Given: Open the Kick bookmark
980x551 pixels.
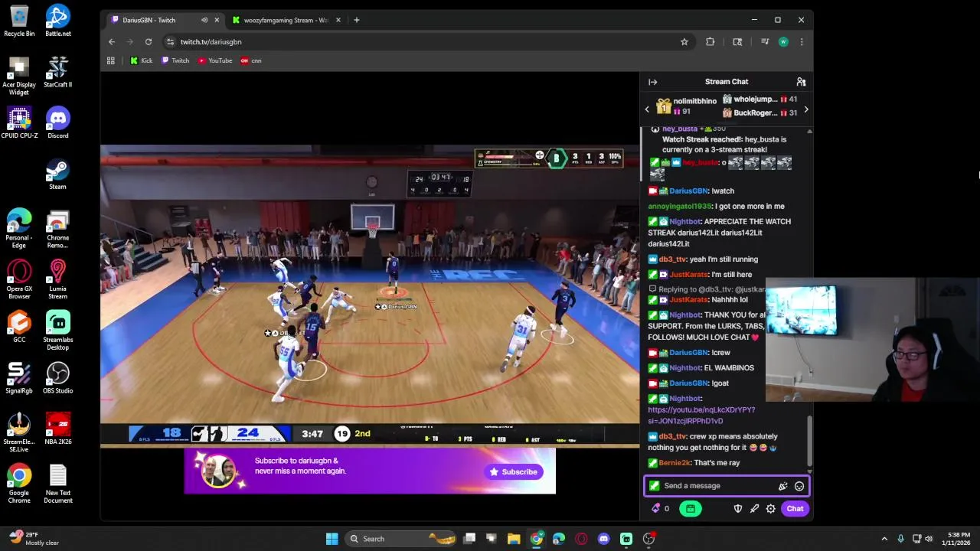Looking at the screenshot, I should pos(141,60).
